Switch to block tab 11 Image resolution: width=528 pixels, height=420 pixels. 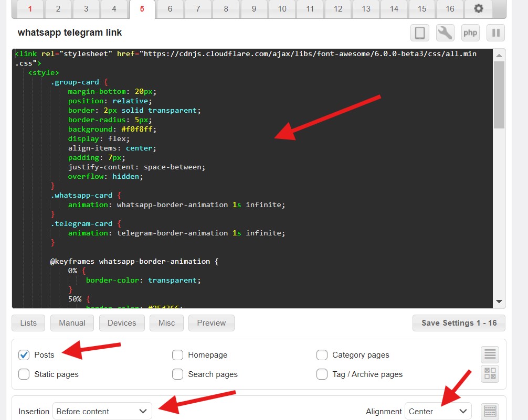(310, 9)
